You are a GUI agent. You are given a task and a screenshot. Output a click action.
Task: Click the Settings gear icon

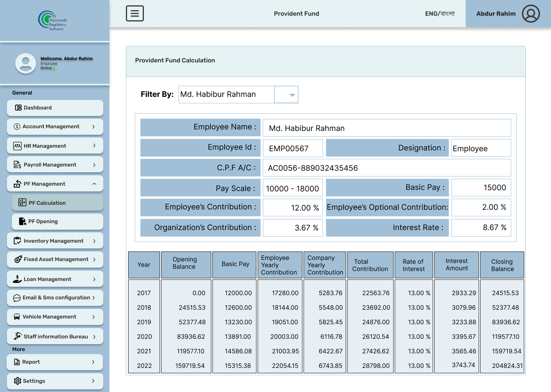click(17, 381)
